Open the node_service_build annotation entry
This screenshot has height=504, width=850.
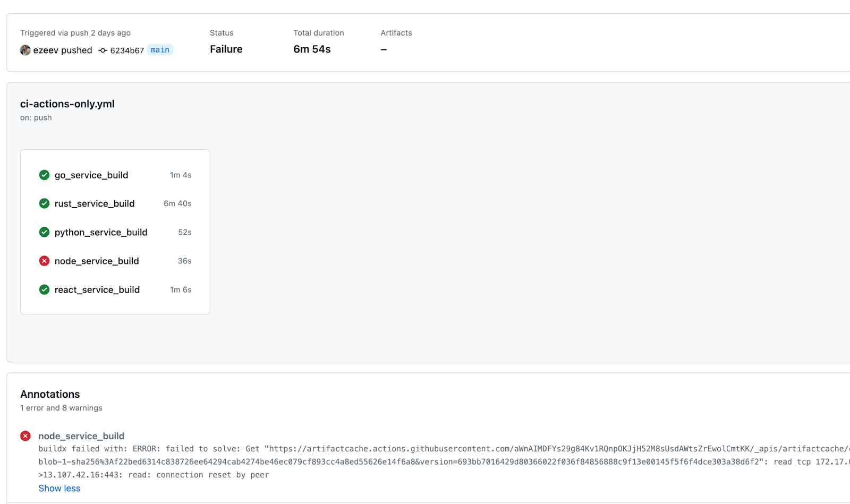[x=82, y=436]
